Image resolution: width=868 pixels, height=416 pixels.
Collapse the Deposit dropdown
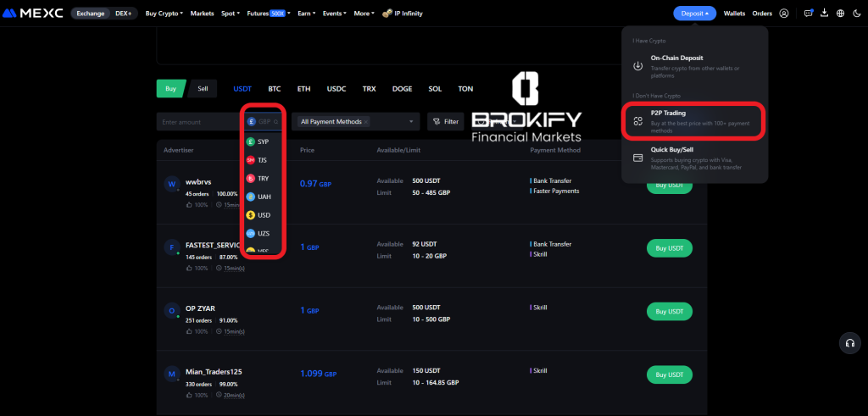pyautogui.click(x=695, y=14)
